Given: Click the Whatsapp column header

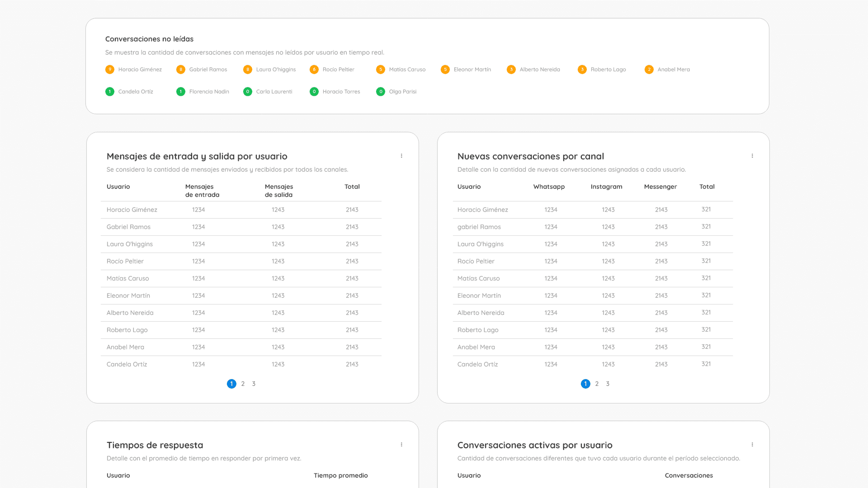Looking at the screenshot, I should tap(549, 187).
